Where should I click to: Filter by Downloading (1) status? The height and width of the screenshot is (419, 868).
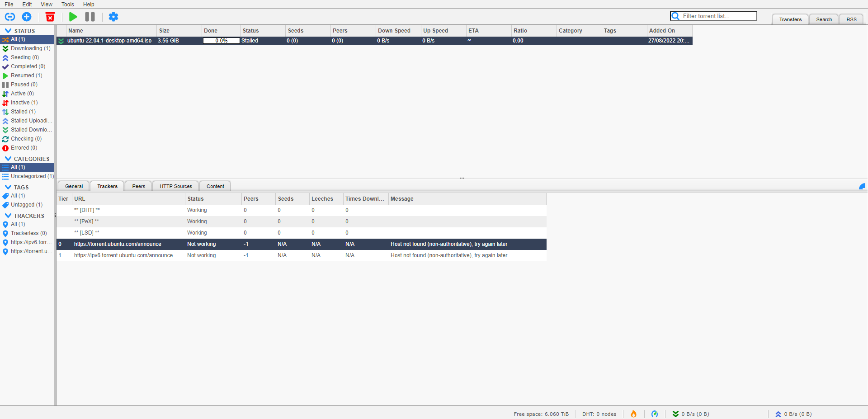[27, 48]
